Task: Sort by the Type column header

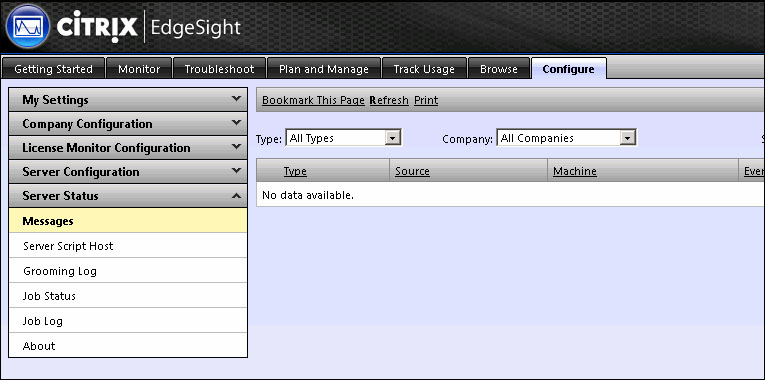Action: pyautogui.click(x=295, y=171)
